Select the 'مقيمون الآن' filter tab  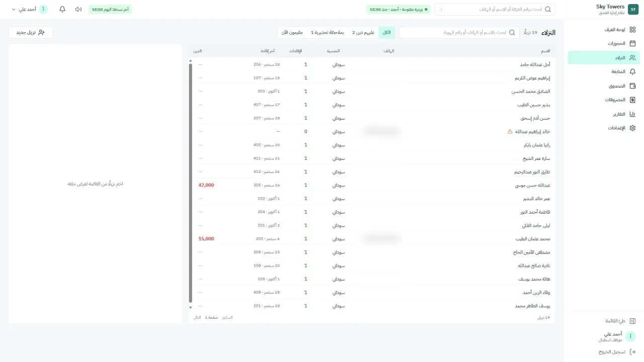pyautogui.click(x=292, y=33)
